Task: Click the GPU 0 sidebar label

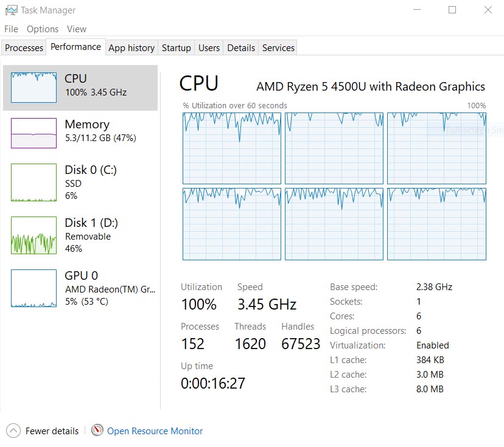Action: click(x=82, y=275)
